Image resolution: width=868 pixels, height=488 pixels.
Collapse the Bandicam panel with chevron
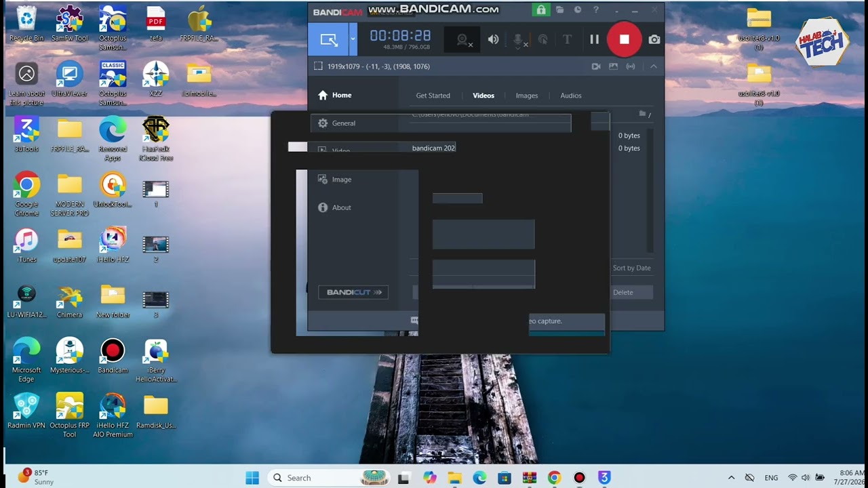(x=653, y=66)
